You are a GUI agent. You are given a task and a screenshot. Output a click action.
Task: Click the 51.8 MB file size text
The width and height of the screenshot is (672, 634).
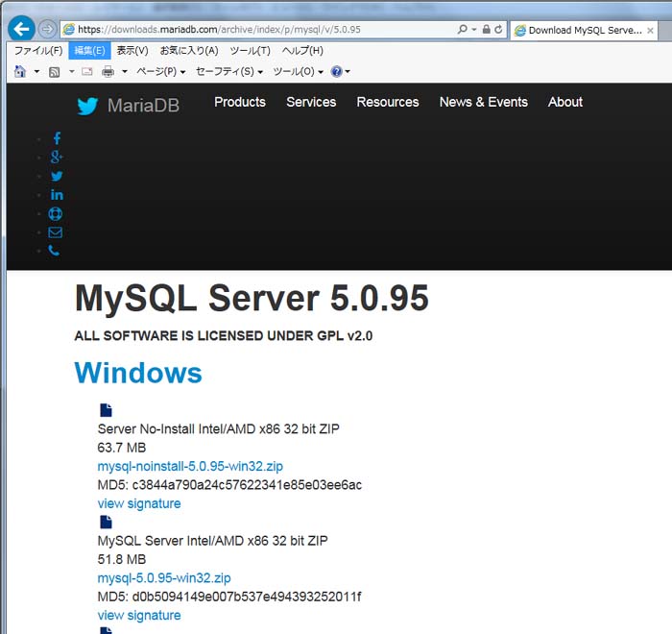[122, 560]
